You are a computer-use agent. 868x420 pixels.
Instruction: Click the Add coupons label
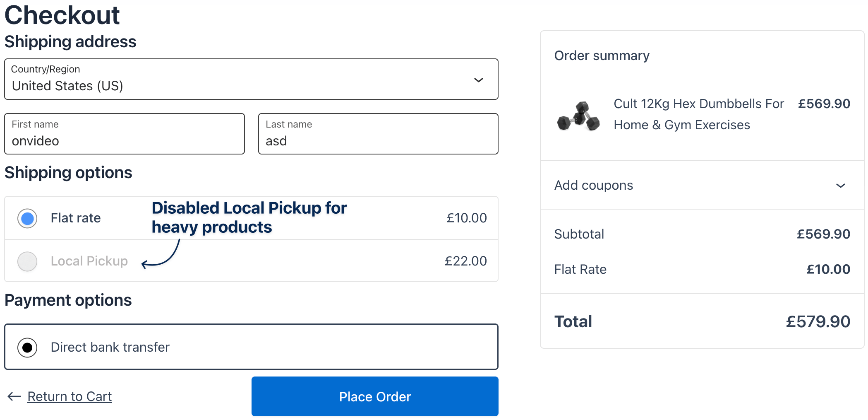(x=593, y=185)
